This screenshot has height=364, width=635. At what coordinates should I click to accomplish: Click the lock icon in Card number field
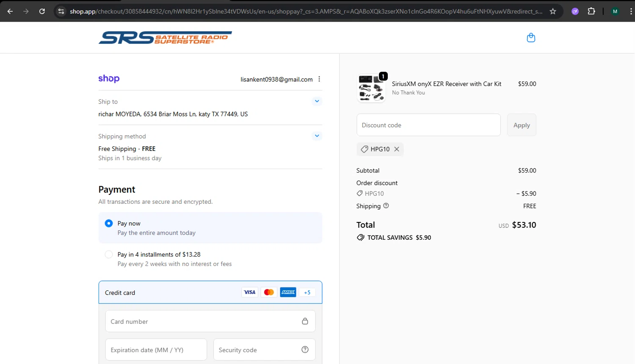(305, 321)
